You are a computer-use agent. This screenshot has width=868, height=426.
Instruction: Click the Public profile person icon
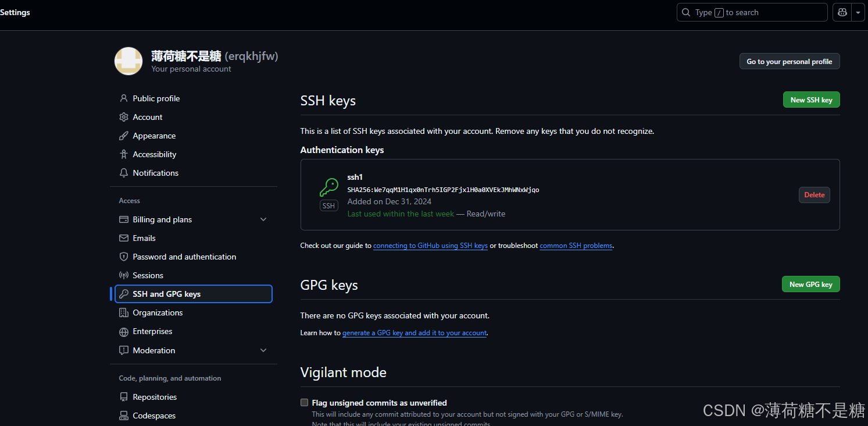click(123, 98)
